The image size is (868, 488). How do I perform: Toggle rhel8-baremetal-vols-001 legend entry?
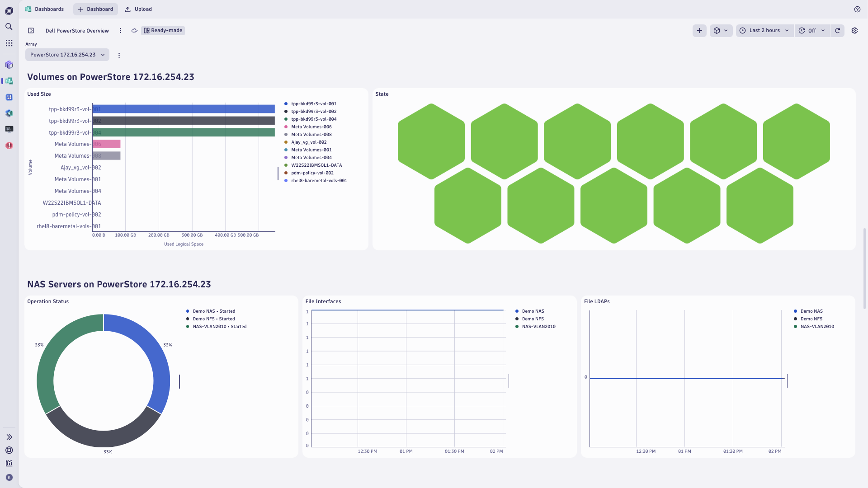pos(316,181)
